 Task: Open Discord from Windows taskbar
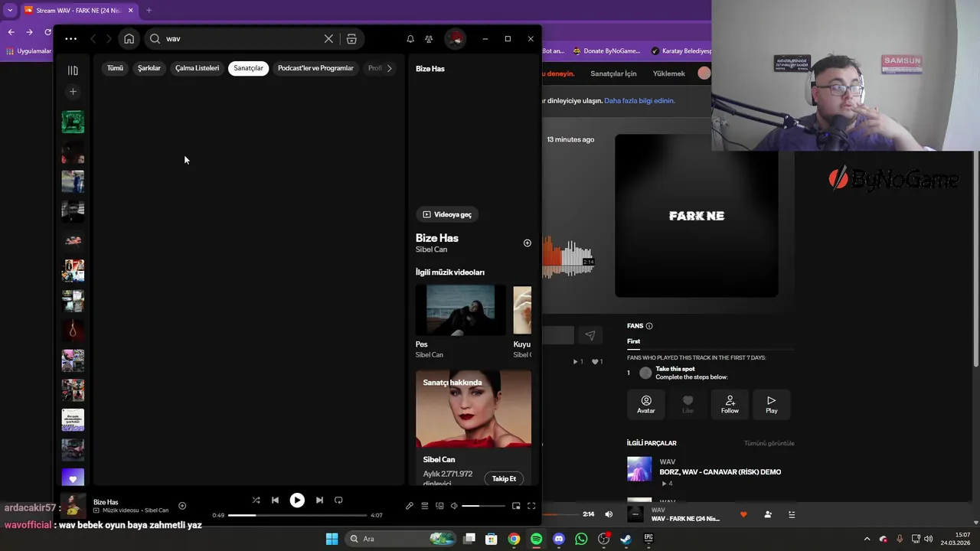[559, 539]
